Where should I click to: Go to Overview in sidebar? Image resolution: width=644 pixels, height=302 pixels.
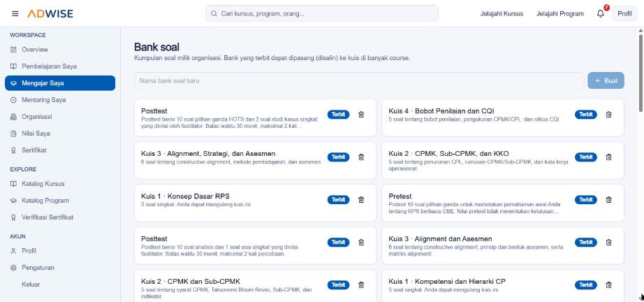(x=60, y=50)
